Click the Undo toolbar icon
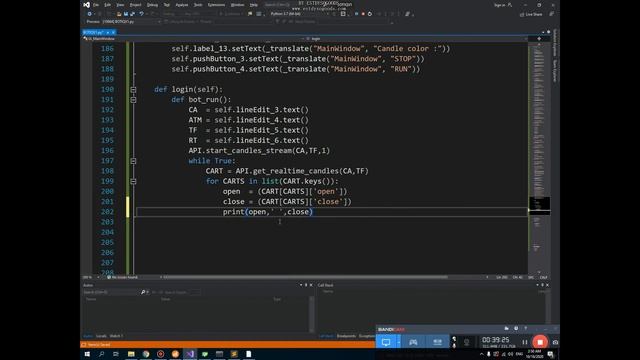This screenshot has height=360, width=640. pyautogui.click(x=141, y=14)
